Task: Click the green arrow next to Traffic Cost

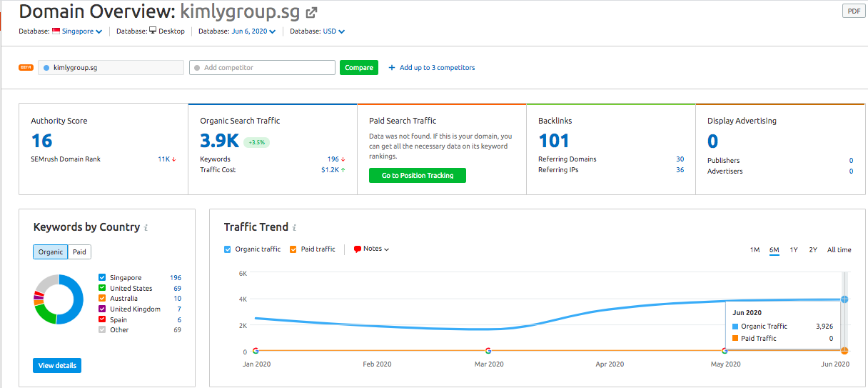Action: 343,170
